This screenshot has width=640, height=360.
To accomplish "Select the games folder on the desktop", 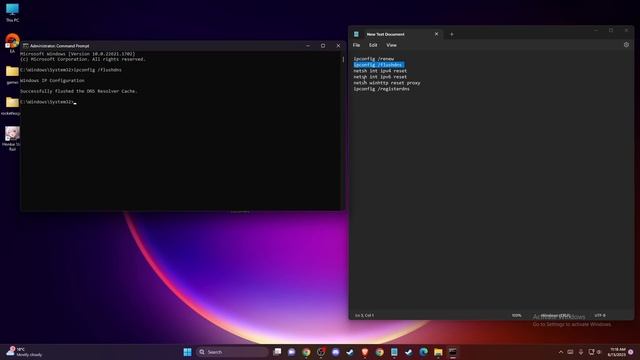I will click(x=12, y=75).
